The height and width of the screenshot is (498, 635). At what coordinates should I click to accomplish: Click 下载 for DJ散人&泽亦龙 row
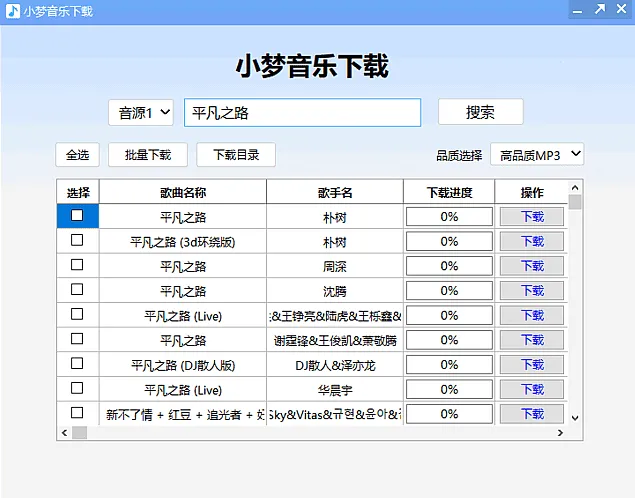point(532,365)
